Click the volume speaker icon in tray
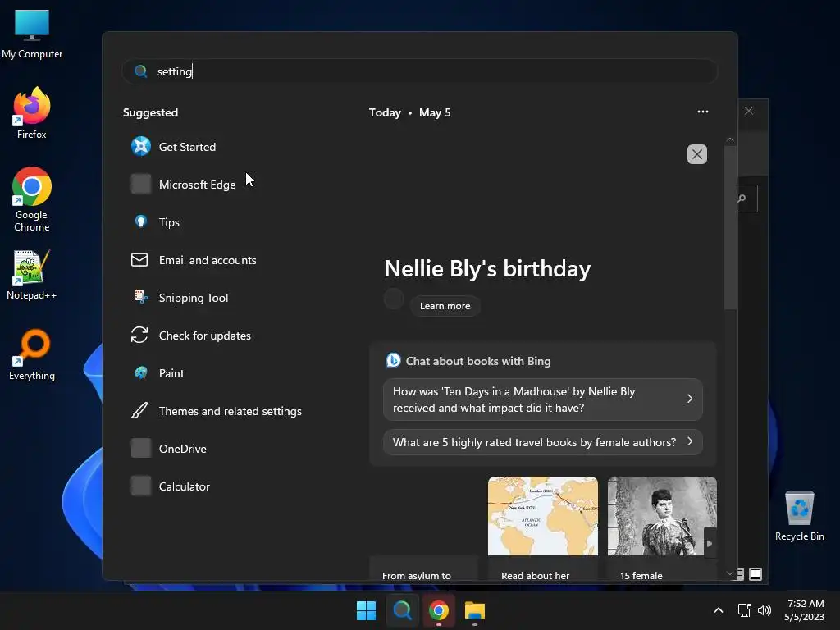840x630 pixels. click(x=765, y=610)
